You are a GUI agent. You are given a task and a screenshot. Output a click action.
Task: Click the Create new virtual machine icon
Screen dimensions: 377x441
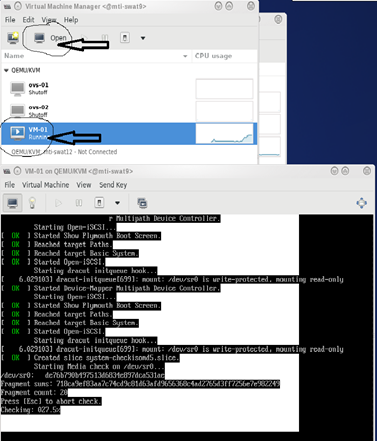[x=13, y=38]
